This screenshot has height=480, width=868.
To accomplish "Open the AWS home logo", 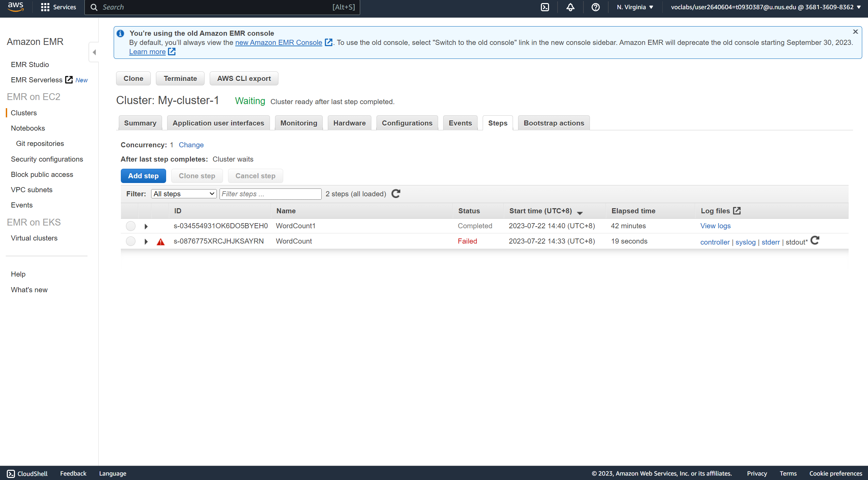I will 16,7.
